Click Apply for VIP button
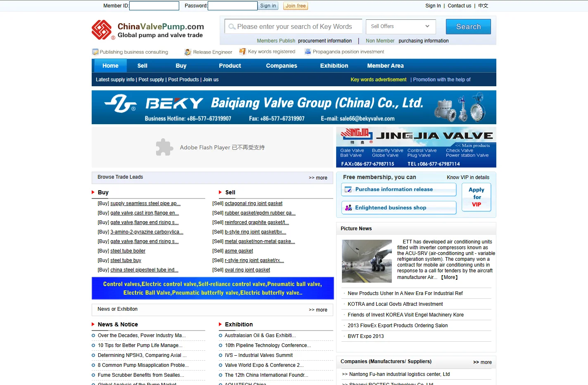This screenshot has width=588, height=385. (x=477, y=197)
